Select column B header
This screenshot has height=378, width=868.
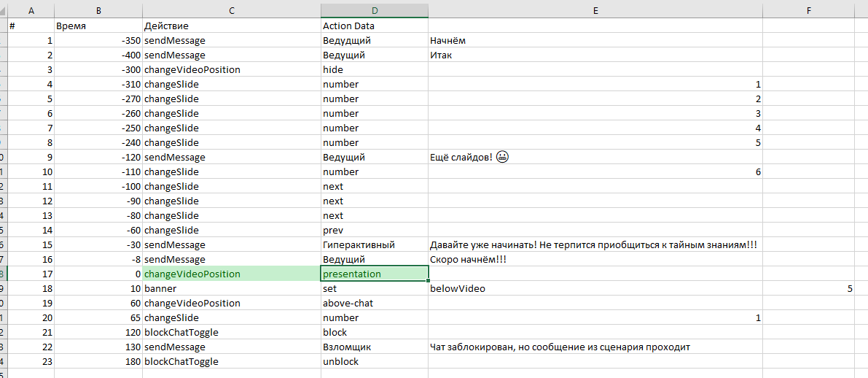[98, 9]
